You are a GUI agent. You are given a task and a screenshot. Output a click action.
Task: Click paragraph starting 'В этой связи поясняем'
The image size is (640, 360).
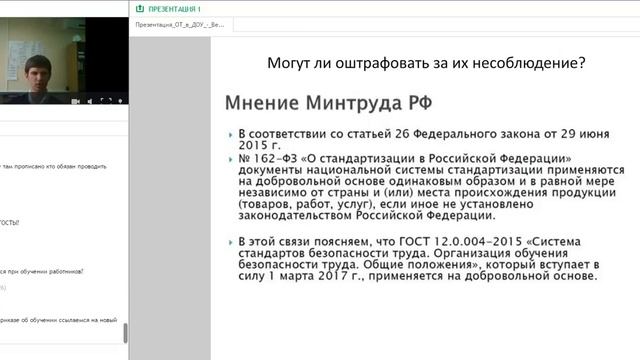tap(418, 258)
